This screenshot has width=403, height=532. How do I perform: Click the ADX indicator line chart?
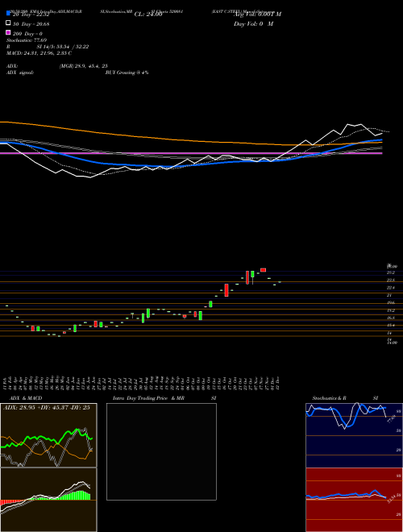coord(48,435)
